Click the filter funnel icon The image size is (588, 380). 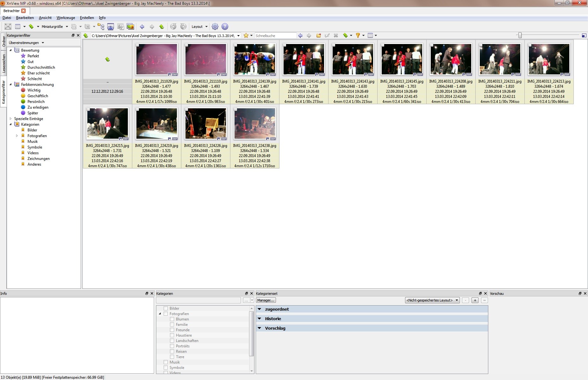pyautogui.click(x=358, y=35)
